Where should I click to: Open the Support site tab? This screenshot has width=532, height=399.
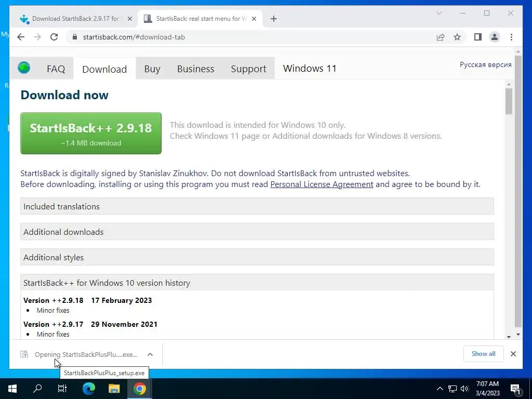point(248,69)
